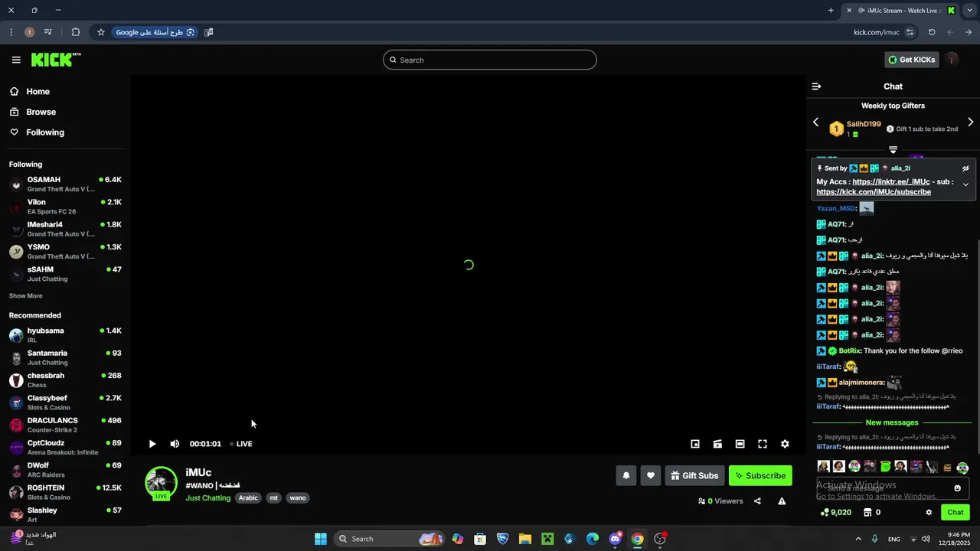980x551 pixels.
Task: Enter fullscreen video mode
Action: [x=763, y=444]
